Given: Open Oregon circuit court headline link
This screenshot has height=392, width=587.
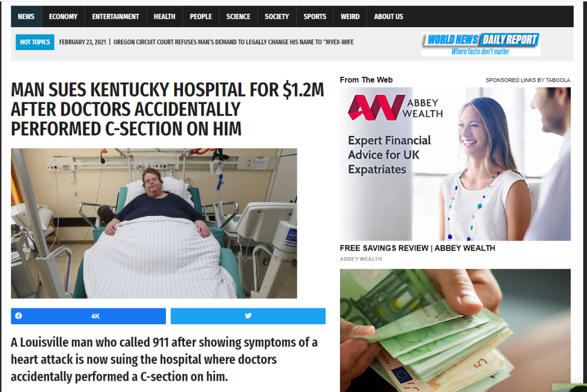Looking at the screenshot, I should (x=233, y=42).
